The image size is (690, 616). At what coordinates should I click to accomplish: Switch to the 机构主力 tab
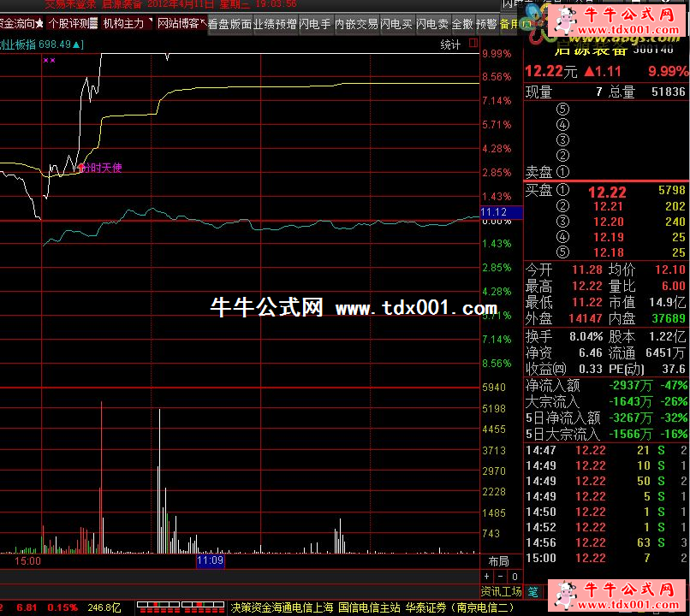coord(123,24)
